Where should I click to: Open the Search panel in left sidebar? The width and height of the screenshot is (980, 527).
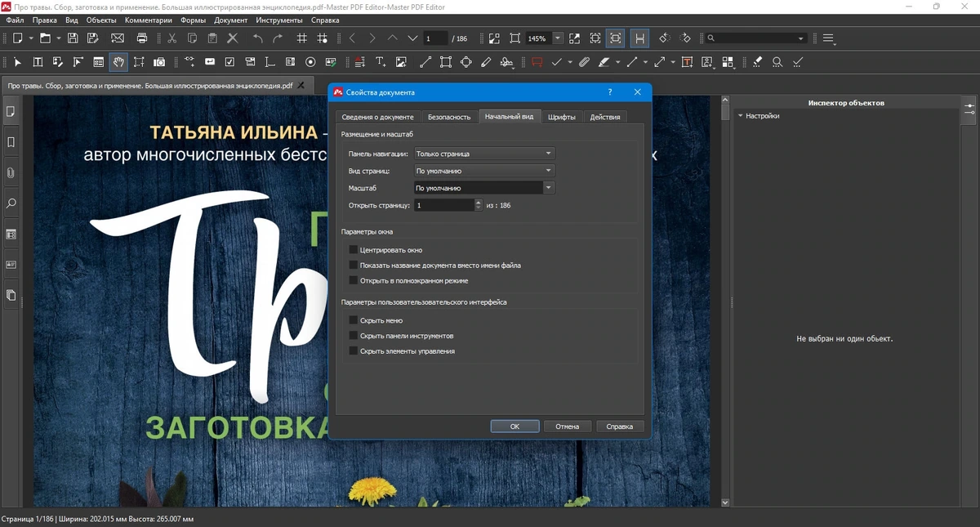tap(11, 203)
